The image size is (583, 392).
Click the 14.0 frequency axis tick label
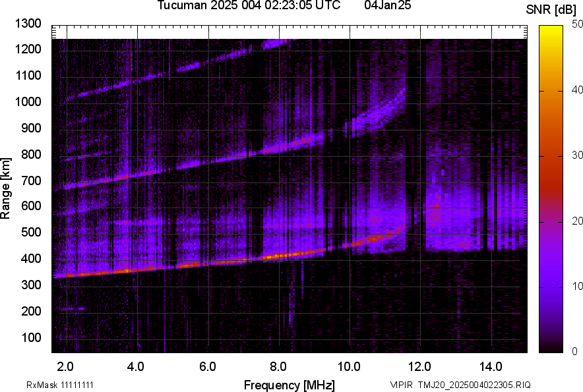click(491, 366)
